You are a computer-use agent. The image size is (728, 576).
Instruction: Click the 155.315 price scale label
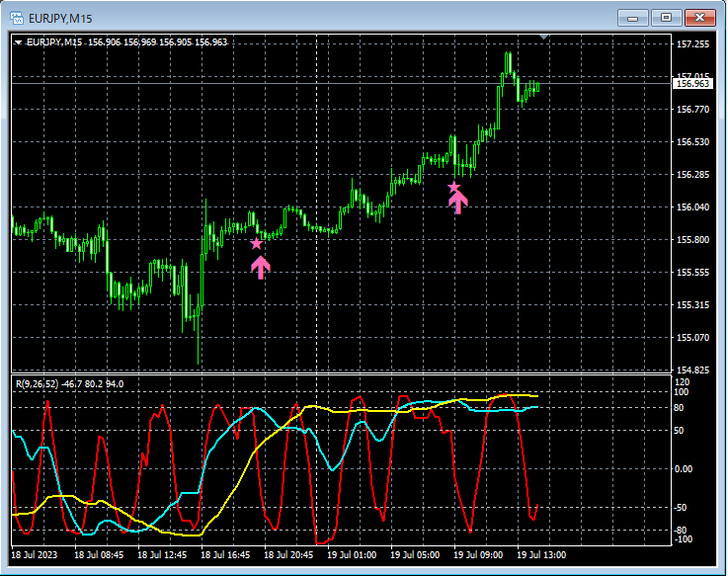point(692,304)
